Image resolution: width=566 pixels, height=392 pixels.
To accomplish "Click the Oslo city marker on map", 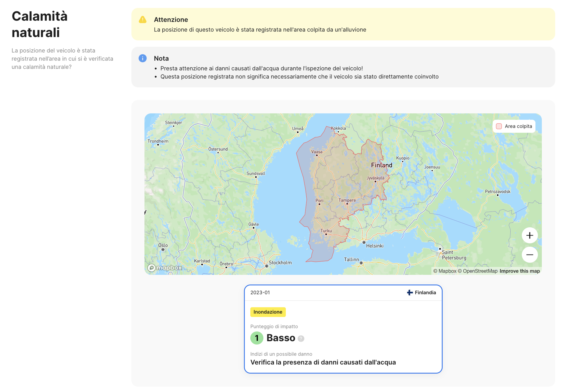I will tap(163, 250).
